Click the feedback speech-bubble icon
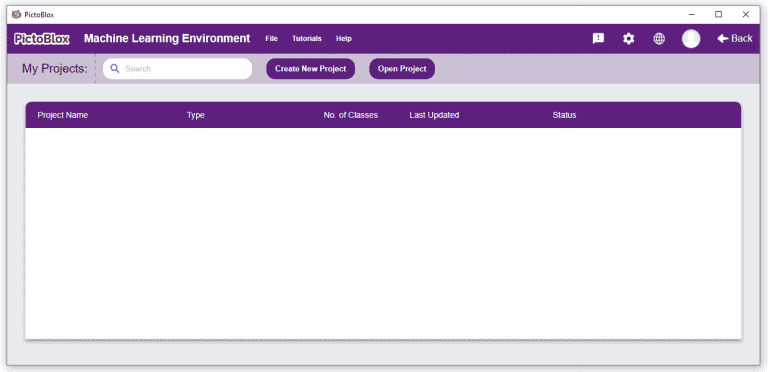 coord(598,39)
